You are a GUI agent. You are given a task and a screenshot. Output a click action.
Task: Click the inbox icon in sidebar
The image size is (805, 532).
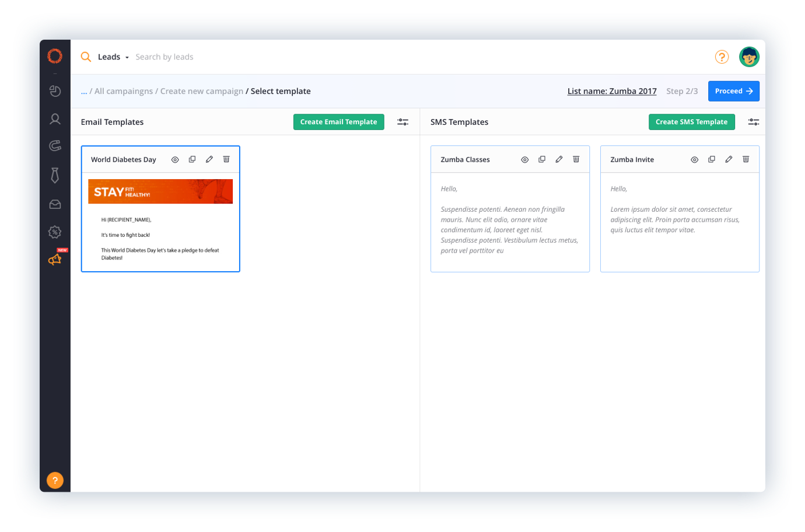point(55,204)
